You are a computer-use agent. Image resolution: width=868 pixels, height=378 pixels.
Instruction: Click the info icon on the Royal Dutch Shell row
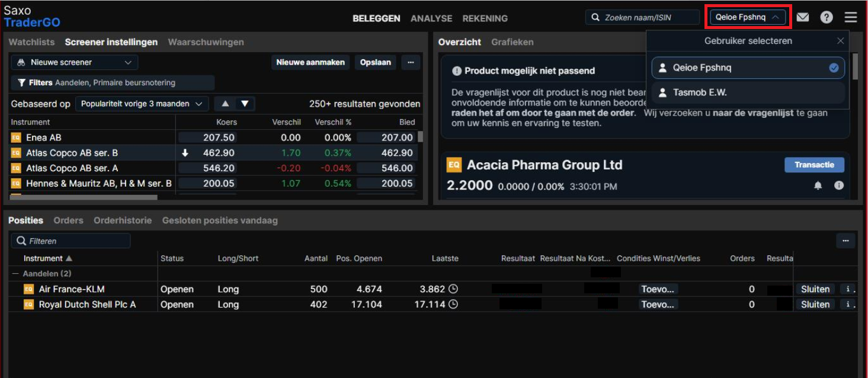coord(848,305)
